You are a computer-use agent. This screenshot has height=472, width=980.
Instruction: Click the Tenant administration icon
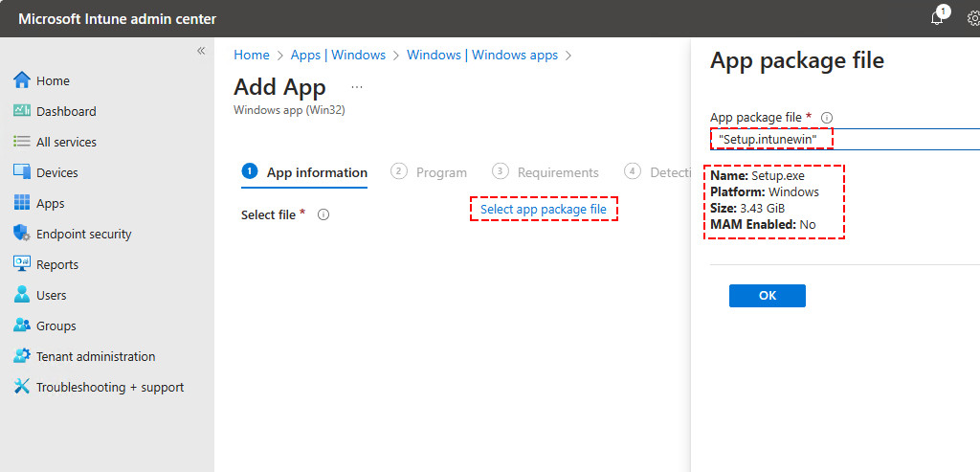click(x=22, y=356)
